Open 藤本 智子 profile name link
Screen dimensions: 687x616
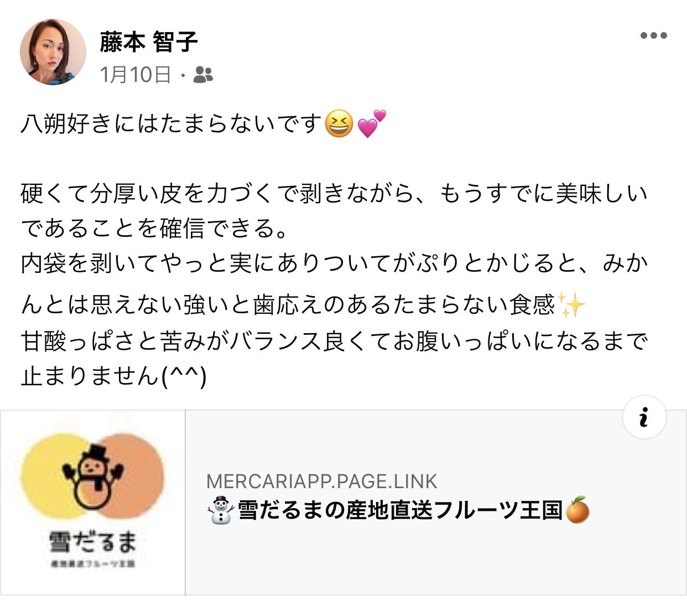coord(149,42)
